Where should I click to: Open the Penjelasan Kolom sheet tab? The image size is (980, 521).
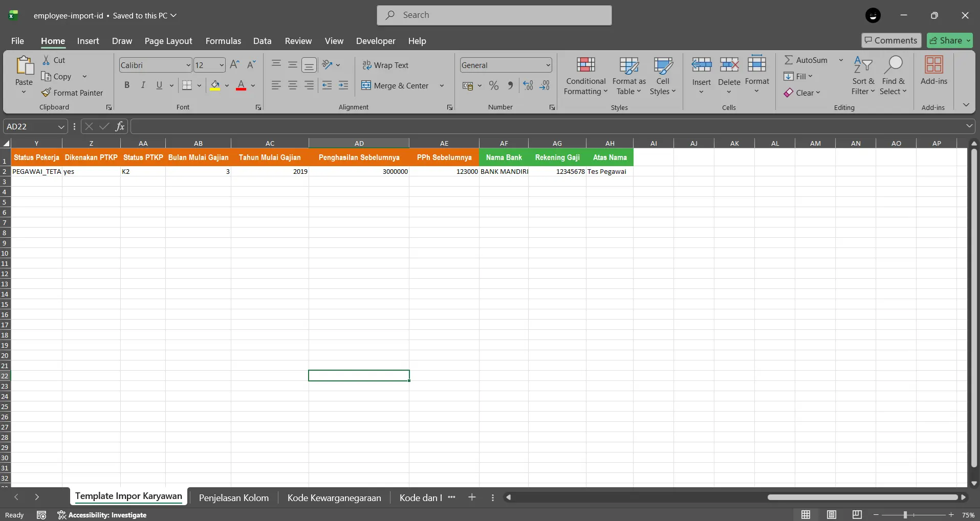point(233,497)
